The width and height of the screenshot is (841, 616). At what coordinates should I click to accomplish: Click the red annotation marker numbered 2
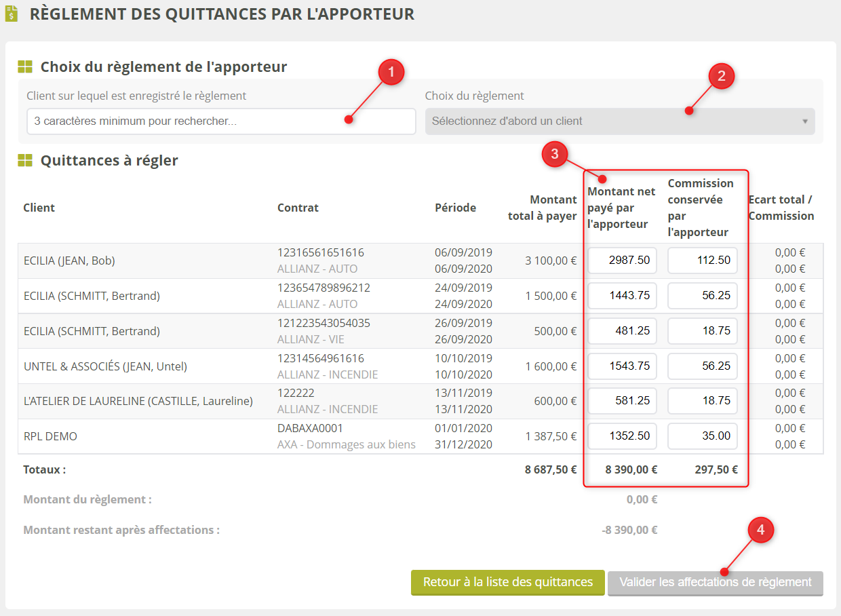[x=722, y=77]
